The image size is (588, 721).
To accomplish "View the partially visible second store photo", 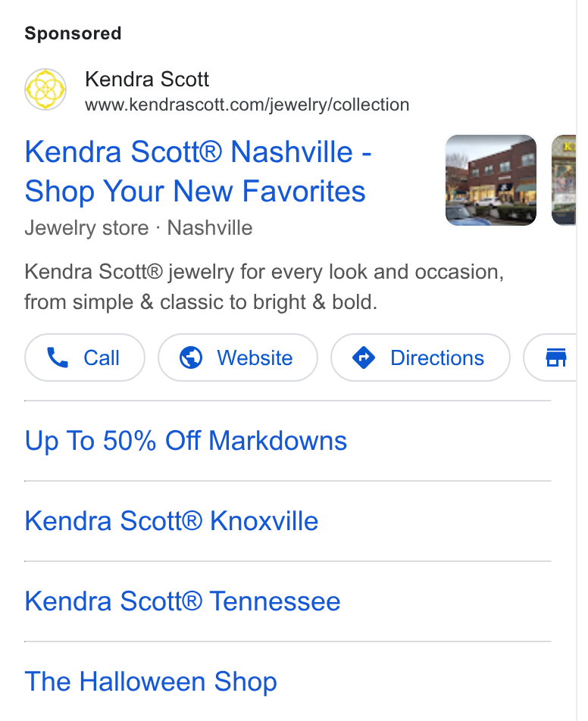I will pos(564,180).
